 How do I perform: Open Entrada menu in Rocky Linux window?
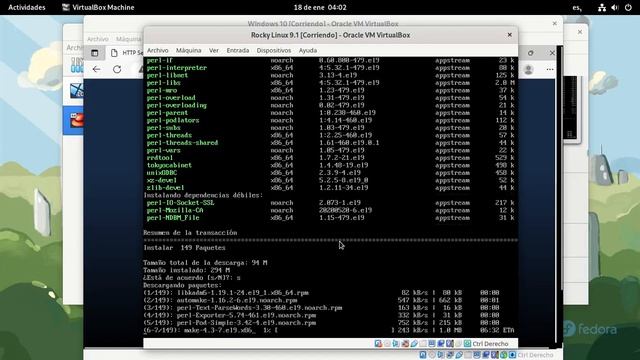(238, 50)
